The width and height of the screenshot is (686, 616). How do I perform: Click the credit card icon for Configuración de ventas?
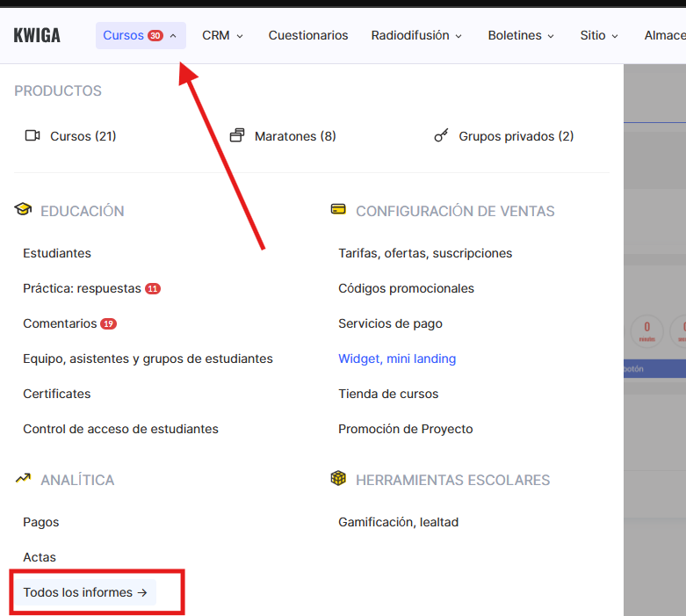[338, 210]
